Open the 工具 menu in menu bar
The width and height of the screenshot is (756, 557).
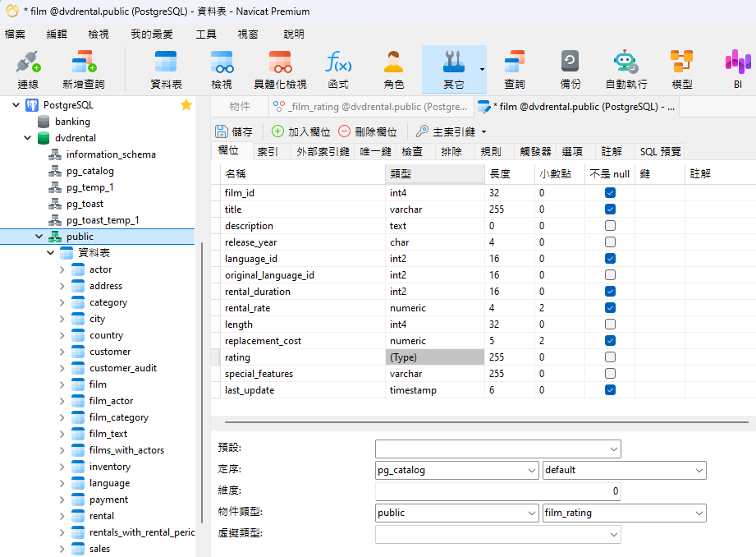click(x=206, y=34)
